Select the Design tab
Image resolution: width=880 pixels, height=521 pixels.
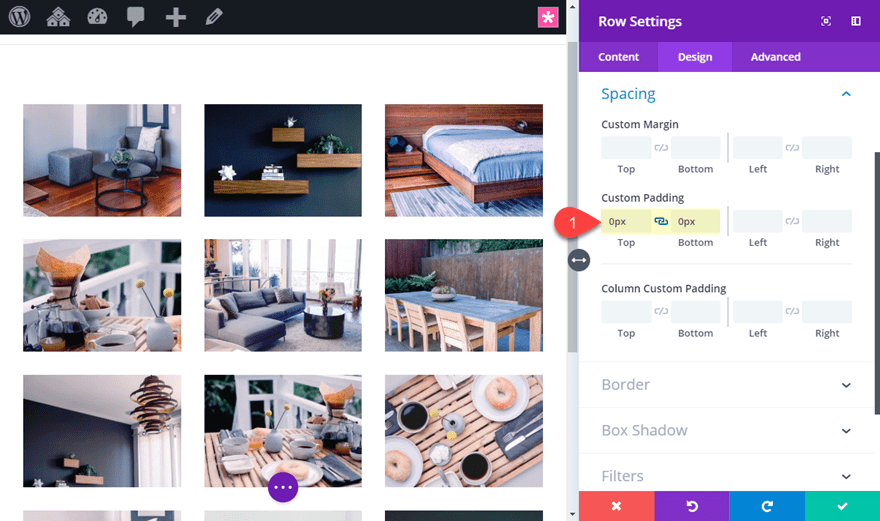(695, 57)
